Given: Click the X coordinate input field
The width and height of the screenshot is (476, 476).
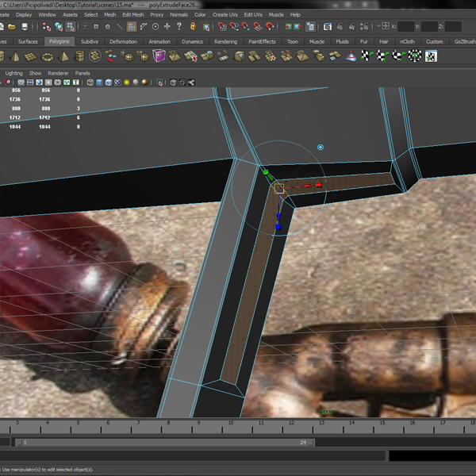Looking at the screenshot, I should pos(406,27).
